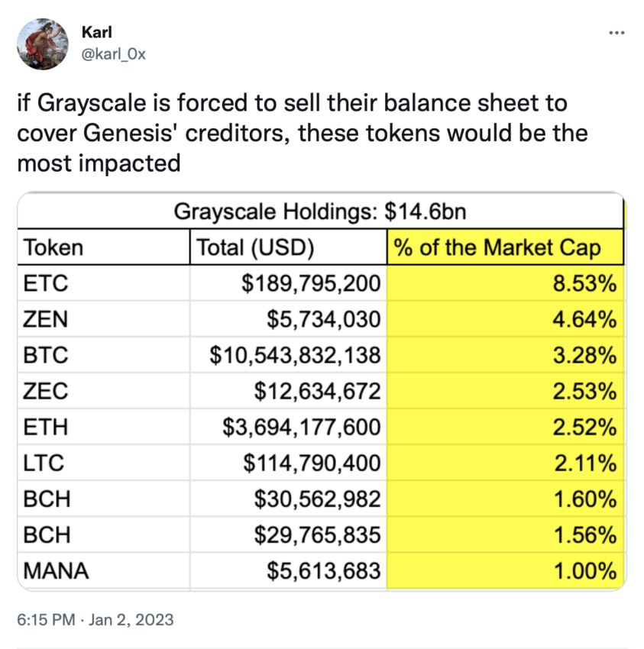Click the ZEC 2.53% yellow cell
This screenshot has width=644, height=649.
(505, 391)
